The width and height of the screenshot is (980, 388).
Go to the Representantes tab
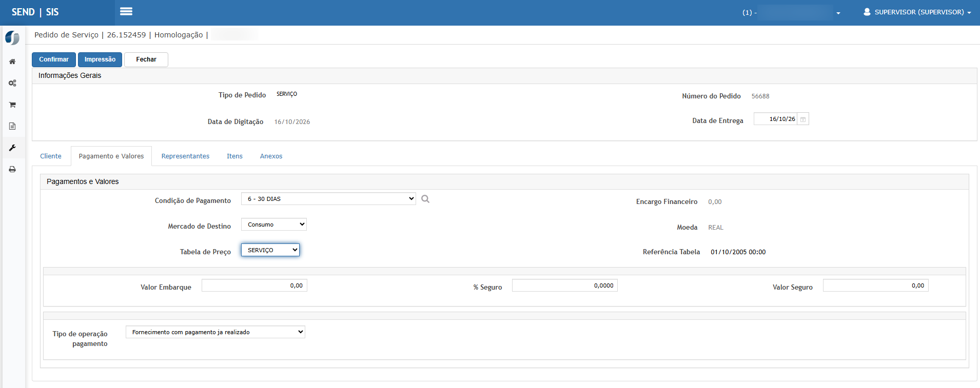tap(185, 156)
